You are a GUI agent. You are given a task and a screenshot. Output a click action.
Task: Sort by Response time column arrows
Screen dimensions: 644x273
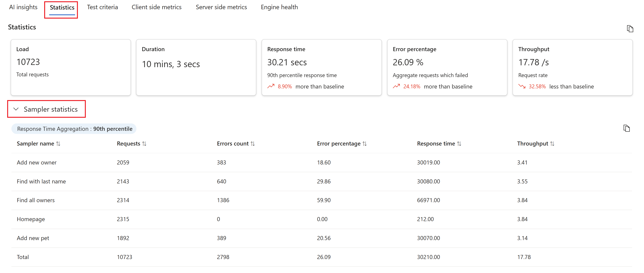459,144
